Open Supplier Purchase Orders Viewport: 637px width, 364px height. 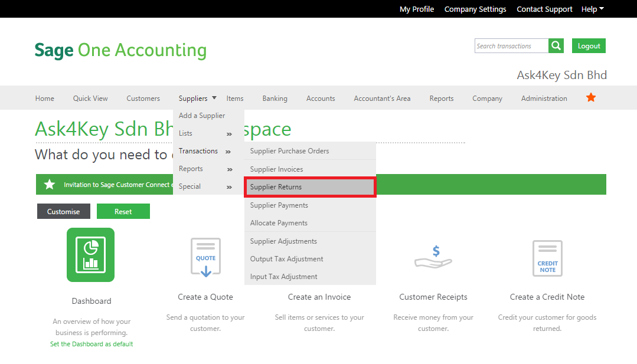(310, 151)
